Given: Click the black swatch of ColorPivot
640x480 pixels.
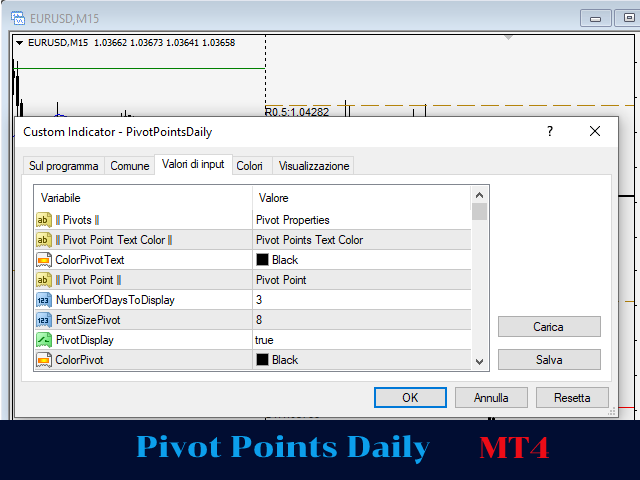Looking at the screenshot, I should (262, 360).
